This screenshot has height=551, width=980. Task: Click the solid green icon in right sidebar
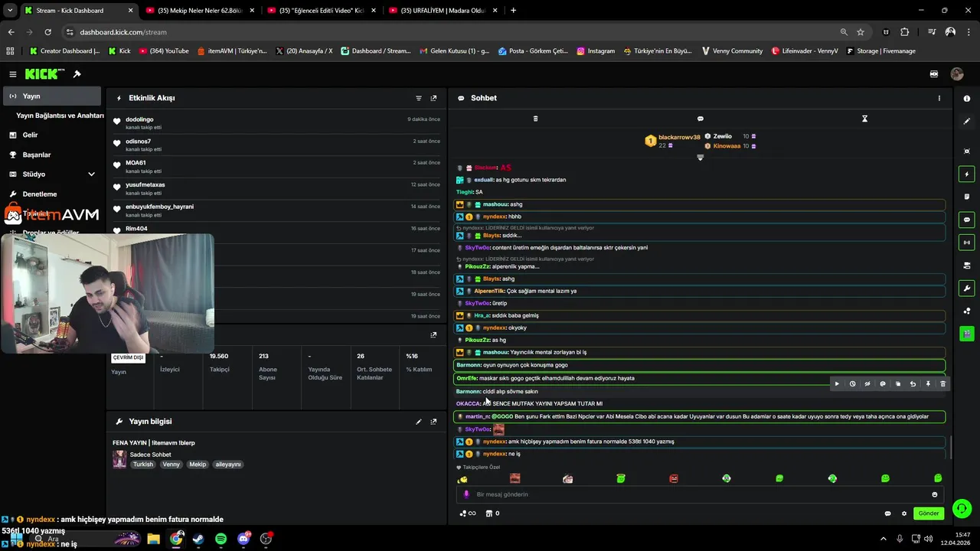point(967,334)
